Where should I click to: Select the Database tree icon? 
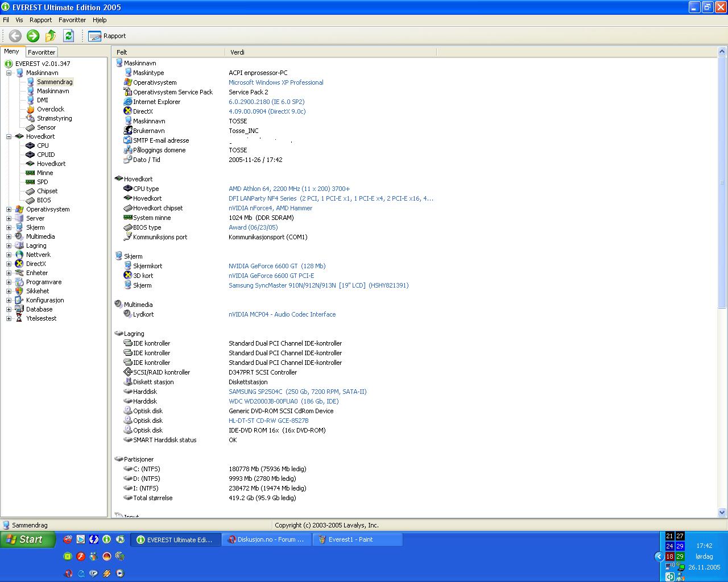pyautogui.click(x=19, y=309)
